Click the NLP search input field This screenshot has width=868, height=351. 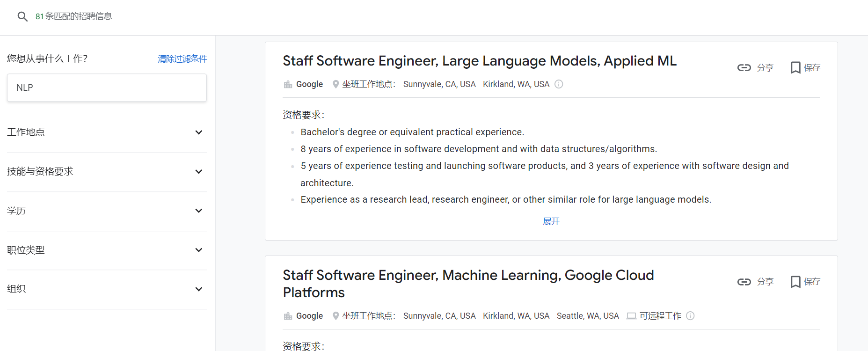point(107,88)
